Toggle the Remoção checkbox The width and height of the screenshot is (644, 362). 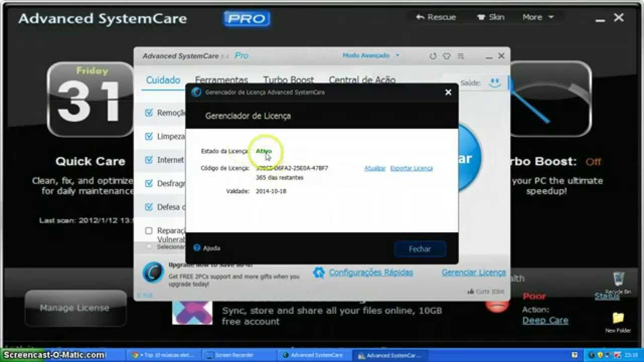pos(149,113)
